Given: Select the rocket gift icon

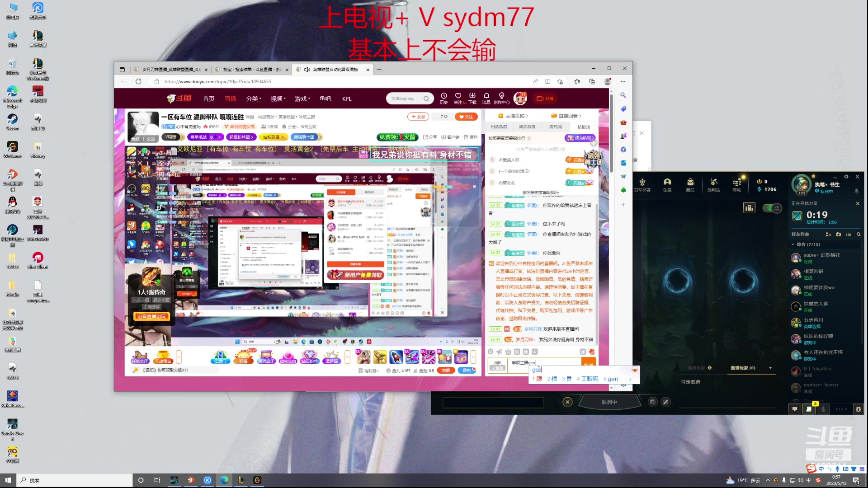Looking at the screenshot, I should coord(396,357).
